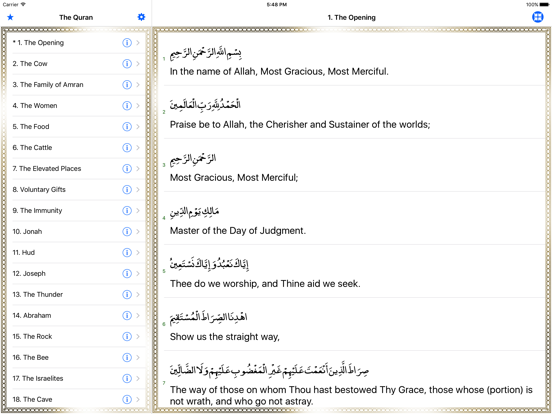Viewport: 552px width, 414px height.
Task: Select chapter 13. The Thunder
Action: [x=76, y=294]
